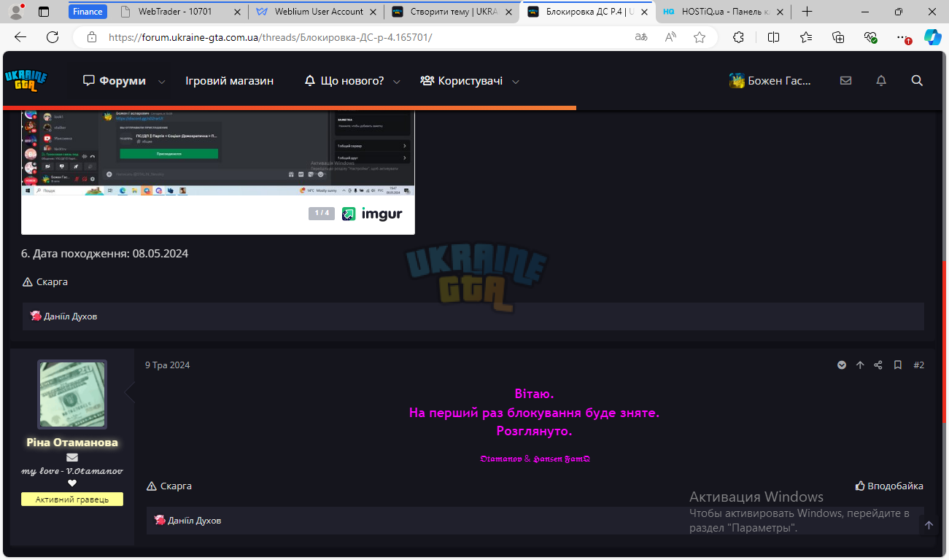The width and height of the screenshot is (949, 560).
Task: Expand the Користувачі dropdown chevron
Action: point(516,82)
